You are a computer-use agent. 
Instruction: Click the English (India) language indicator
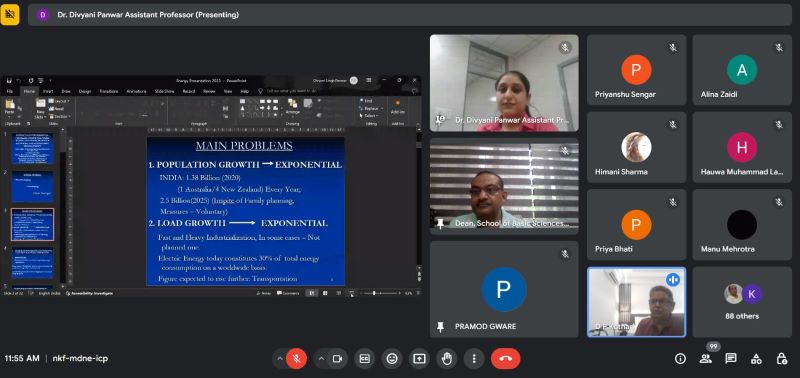coord(50,293)
